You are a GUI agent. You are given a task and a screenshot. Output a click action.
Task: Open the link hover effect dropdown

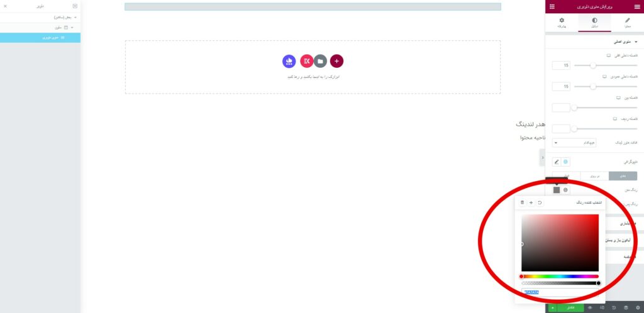point(574,143)
